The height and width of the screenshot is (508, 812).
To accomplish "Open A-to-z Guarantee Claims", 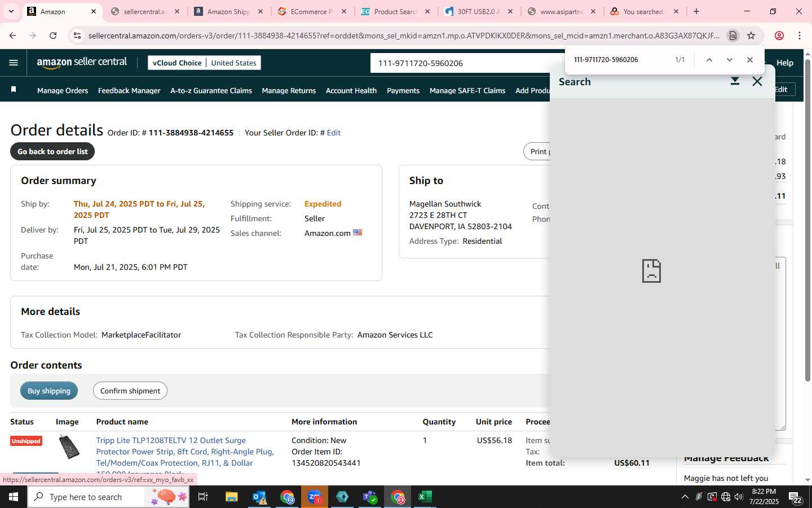I will (211, 90).
